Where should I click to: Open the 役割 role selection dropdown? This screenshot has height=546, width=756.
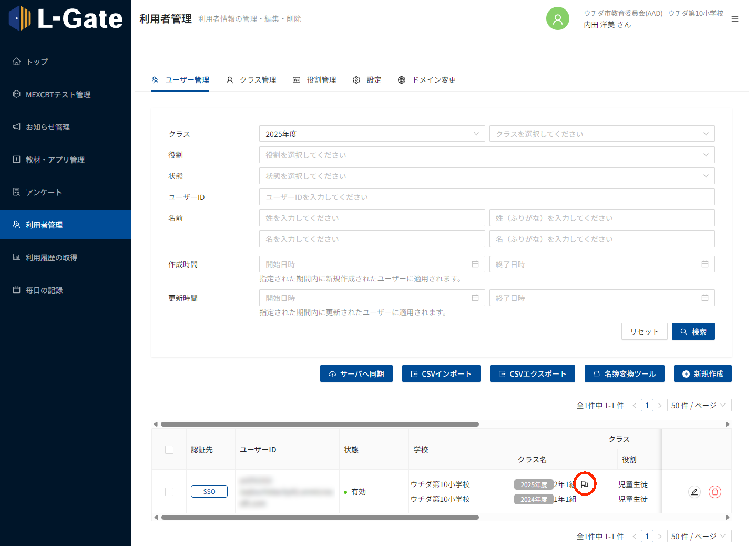pos(486,155)
